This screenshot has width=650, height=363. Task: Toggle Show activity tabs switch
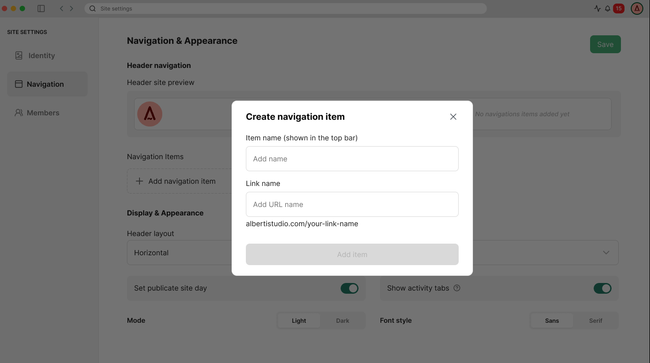point(602,288)
